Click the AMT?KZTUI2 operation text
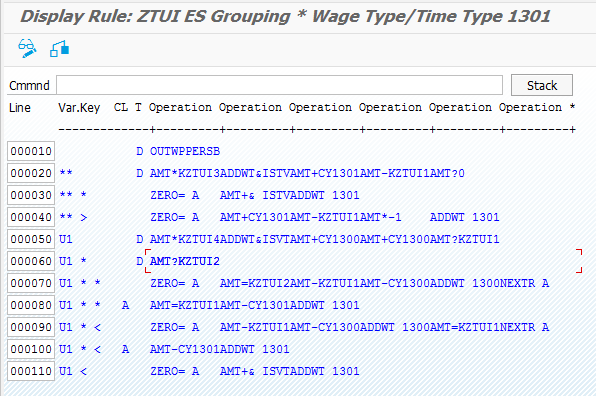Viewport: 596px width, 396px height. (185, 261)
